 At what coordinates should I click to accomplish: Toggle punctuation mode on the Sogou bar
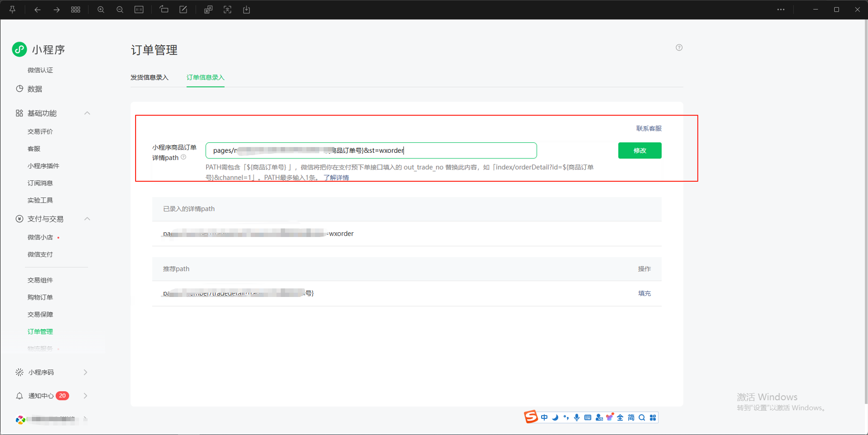tap(566, 417)
